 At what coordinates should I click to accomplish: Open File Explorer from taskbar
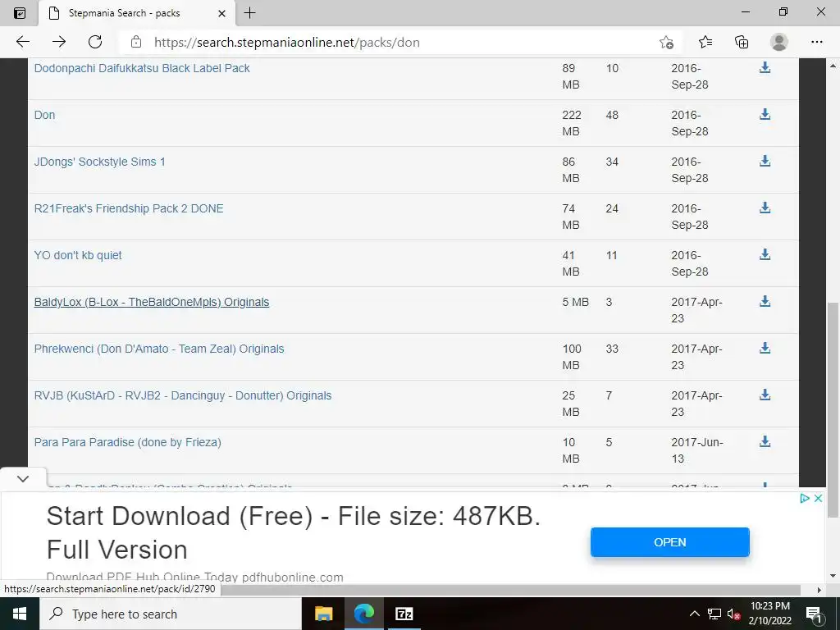(x=323, y=614)
